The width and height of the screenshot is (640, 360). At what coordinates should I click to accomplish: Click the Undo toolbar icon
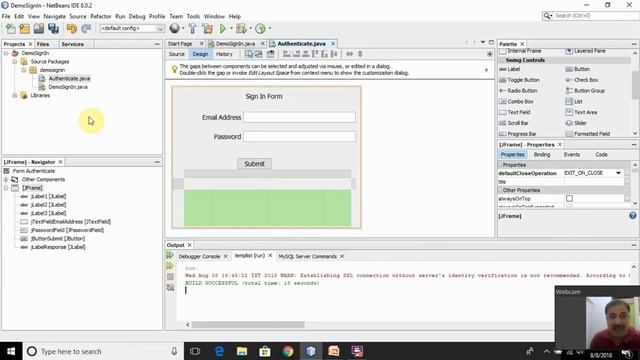tap(72, 29)
